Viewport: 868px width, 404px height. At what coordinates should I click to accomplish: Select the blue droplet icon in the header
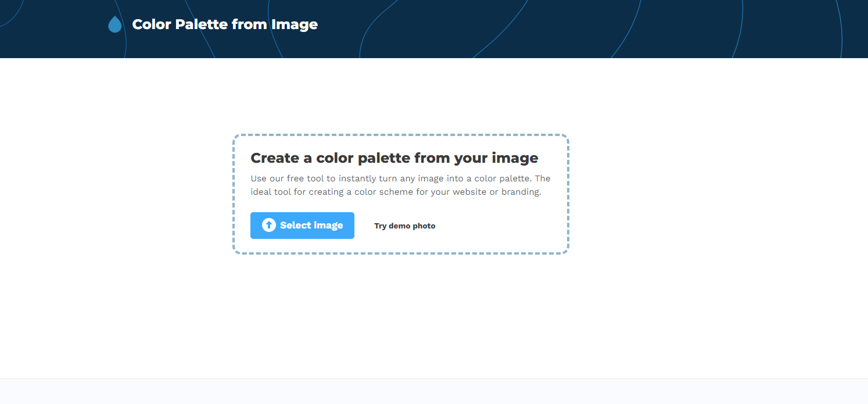coord(114,24)
